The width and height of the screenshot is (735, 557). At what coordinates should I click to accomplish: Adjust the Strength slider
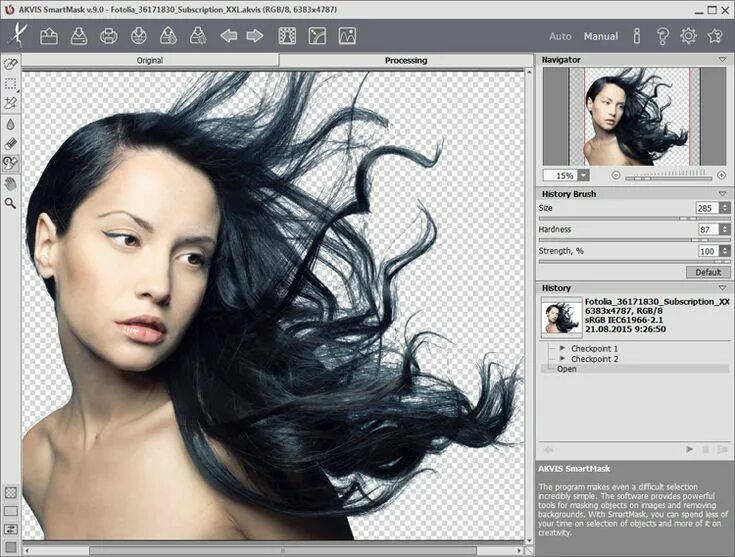tap(634, 262)
